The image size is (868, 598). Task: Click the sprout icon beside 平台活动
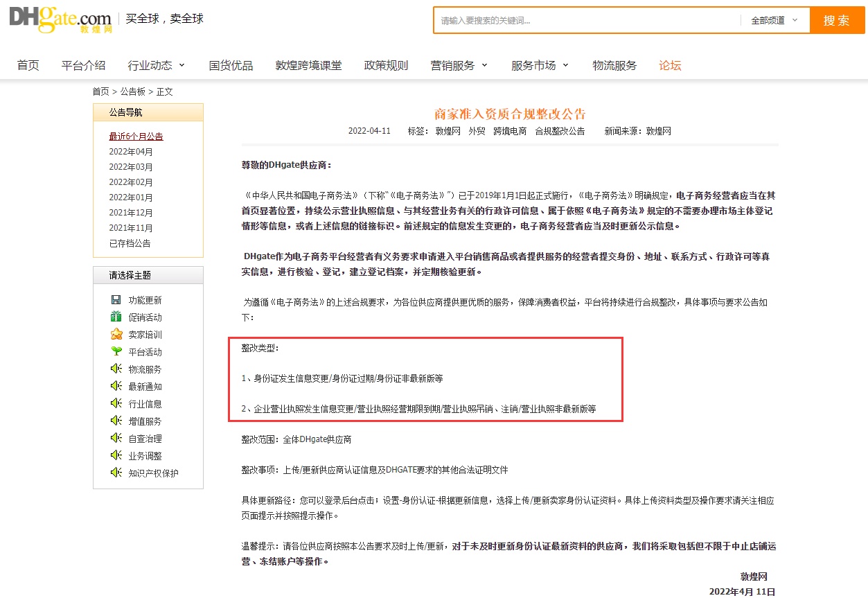(116, 352)
